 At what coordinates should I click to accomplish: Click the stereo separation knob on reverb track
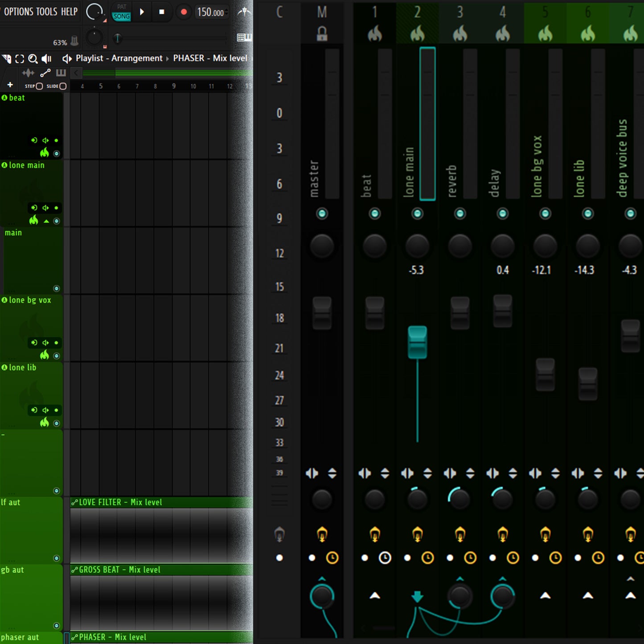click(x=459, y=499)
